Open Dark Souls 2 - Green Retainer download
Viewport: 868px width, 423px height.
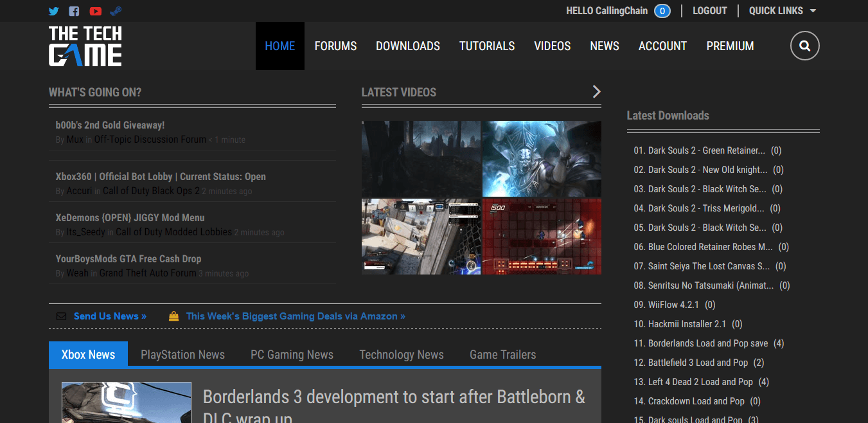click(707, 150)
